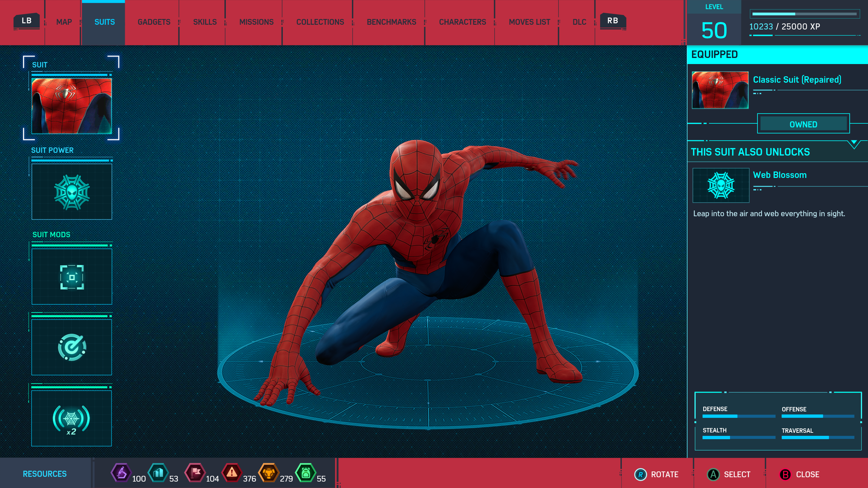
Task: Click the landmark token buildings icon
Action: pos(158,473)
